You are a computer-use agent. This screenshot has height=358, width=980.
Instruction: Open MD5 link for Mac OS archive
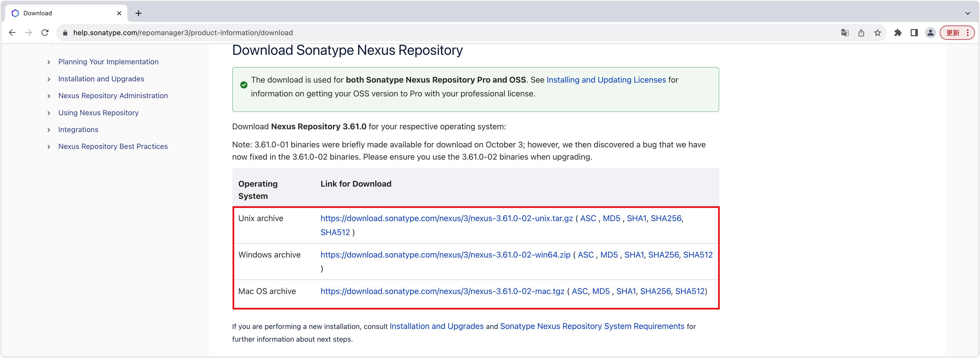pyautogui.click(x=601, y=291)
